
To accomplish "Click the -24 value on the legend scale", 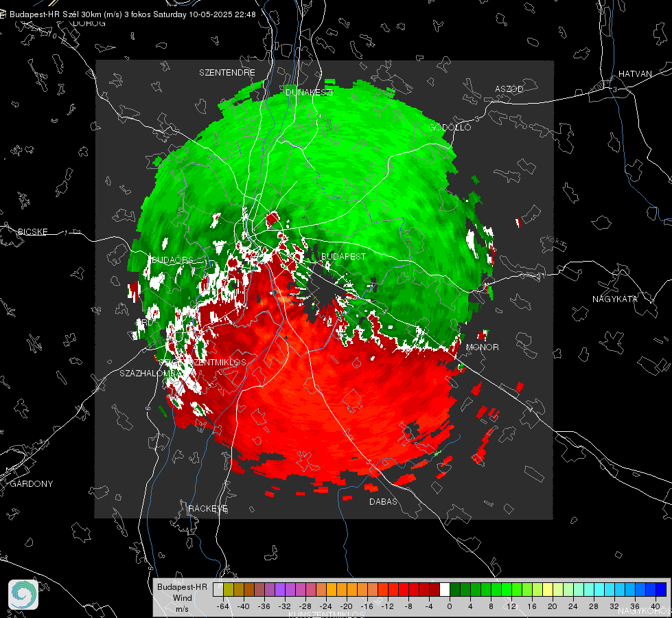I will tap(326, 606).
